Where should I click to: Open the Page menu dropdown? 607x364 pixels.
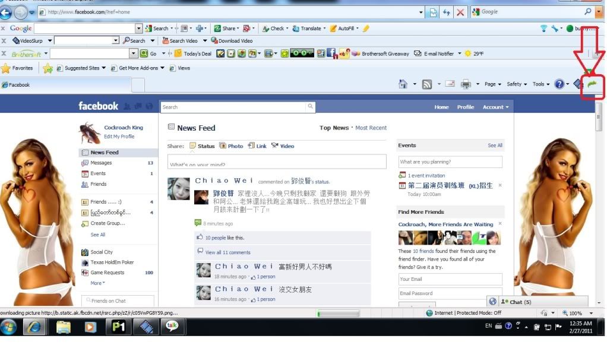point(493,84)
